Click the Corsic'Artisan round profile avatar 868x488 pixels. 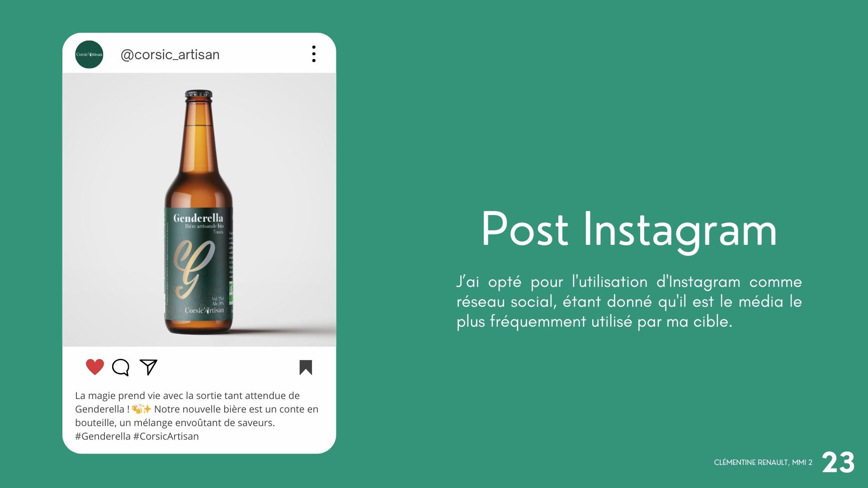pyautogui.click(x=89, y=54)
